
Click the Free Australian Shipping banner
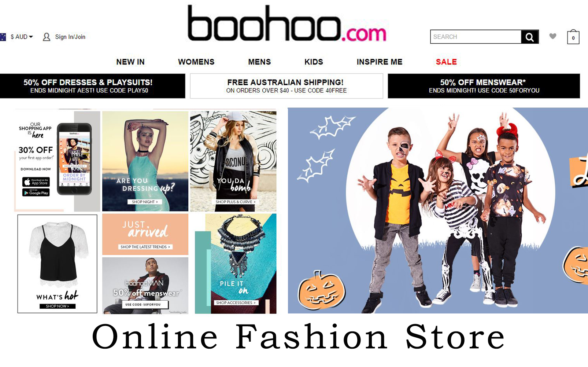(286, 86)
